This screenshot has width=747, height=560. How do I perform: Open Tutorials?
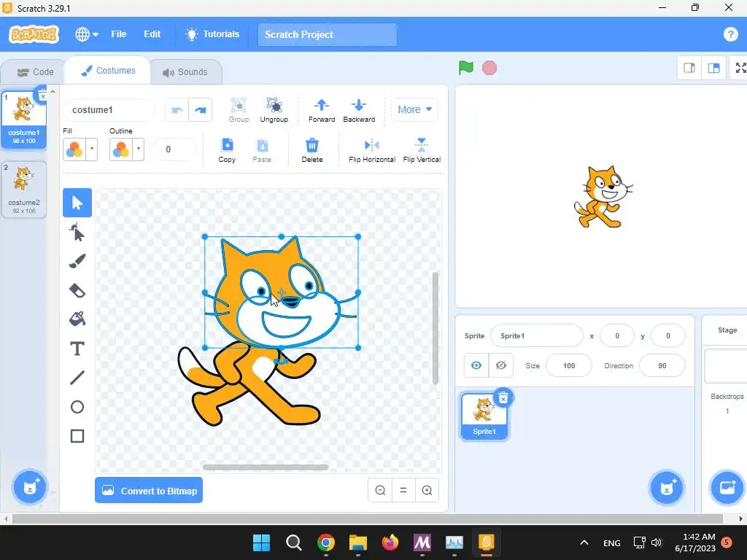coord(212,34)
